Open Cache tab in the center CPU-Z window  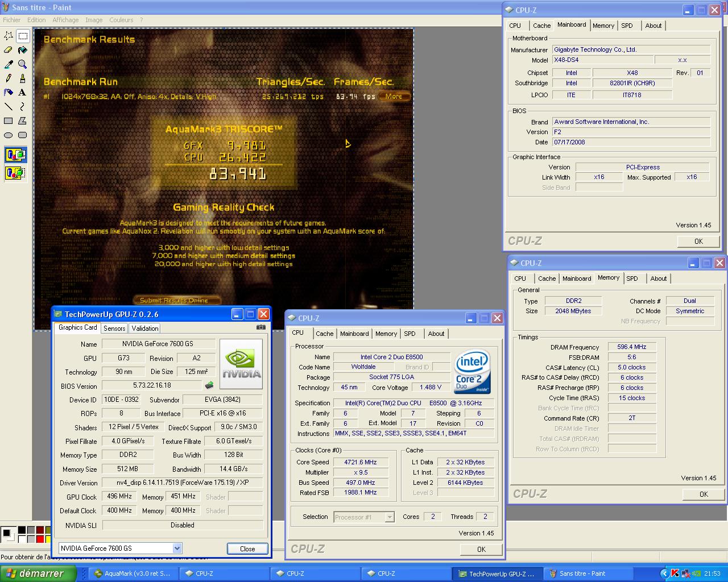coord(325,334)
